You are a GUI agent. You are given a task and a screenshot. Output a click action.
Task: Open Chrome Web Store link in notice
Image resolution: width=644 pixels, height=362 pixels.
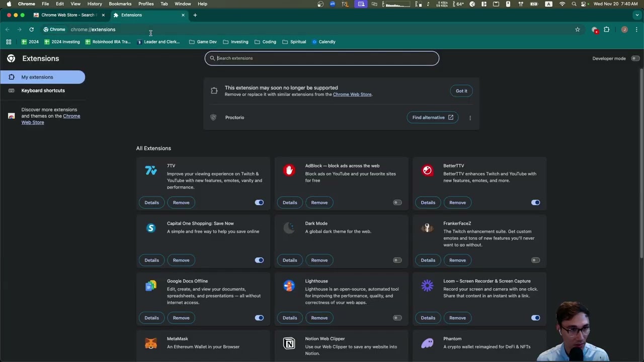coord(352,95)
